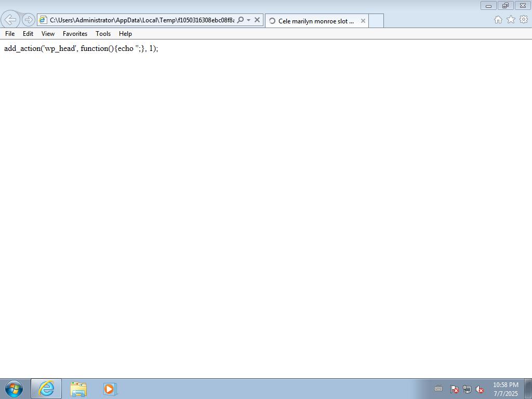The image size is (532, 399).
Task: Click Internet Explorer taskbar icon
Action: point(46,389)
